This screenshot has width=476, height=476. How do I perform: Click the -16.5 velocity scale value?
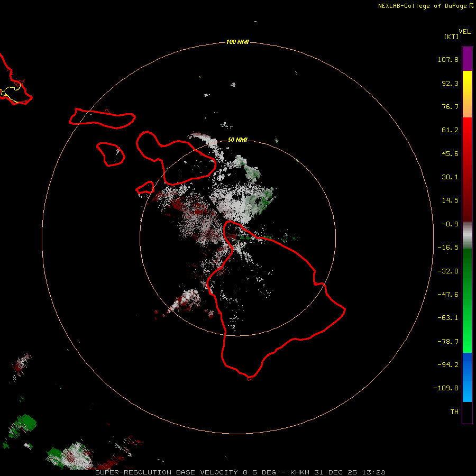[x=448, y=248]
